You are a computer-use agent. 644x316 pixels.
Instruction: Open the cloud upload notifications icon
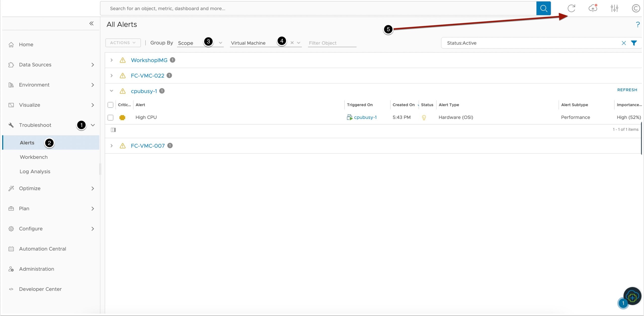click(593, 8)
